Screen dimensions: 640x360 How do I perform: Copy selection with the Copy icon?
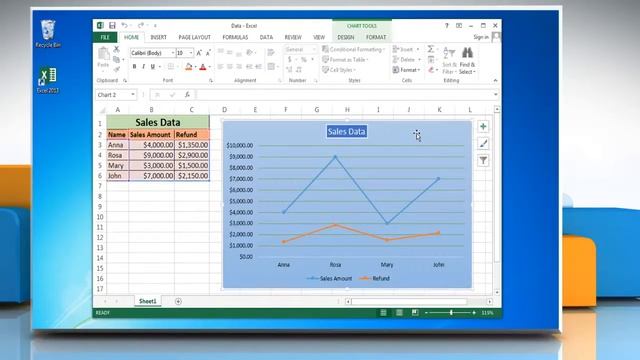click(116, 60)
